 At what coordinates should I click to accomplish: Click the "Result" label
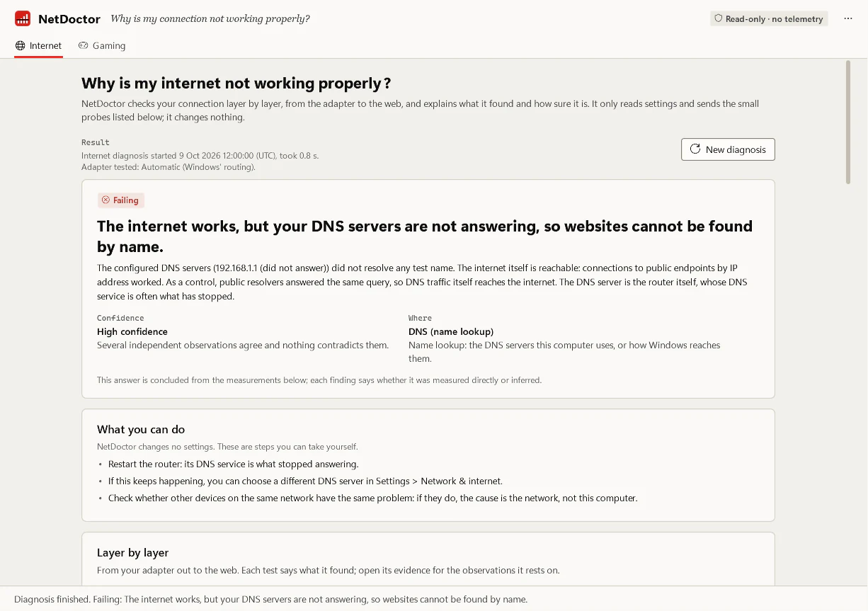click(x=96, y=142)
